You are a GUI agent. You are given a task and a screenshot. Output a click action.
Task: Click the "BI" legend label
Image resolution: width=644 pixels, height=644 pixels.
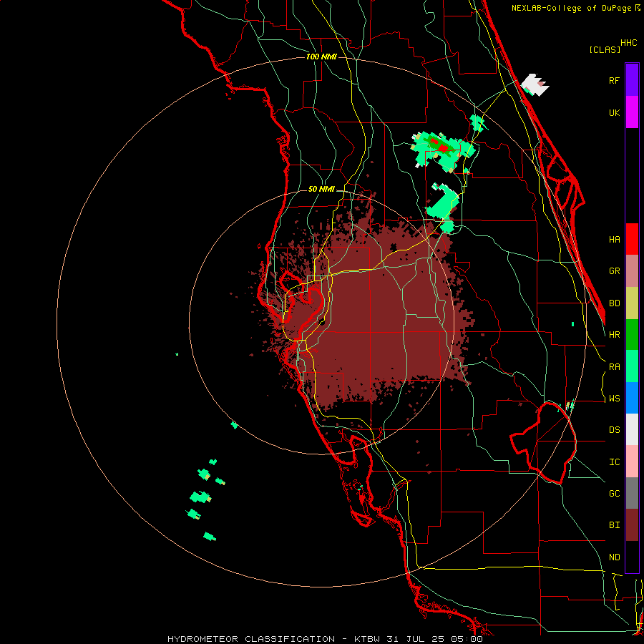pos(615,525)
